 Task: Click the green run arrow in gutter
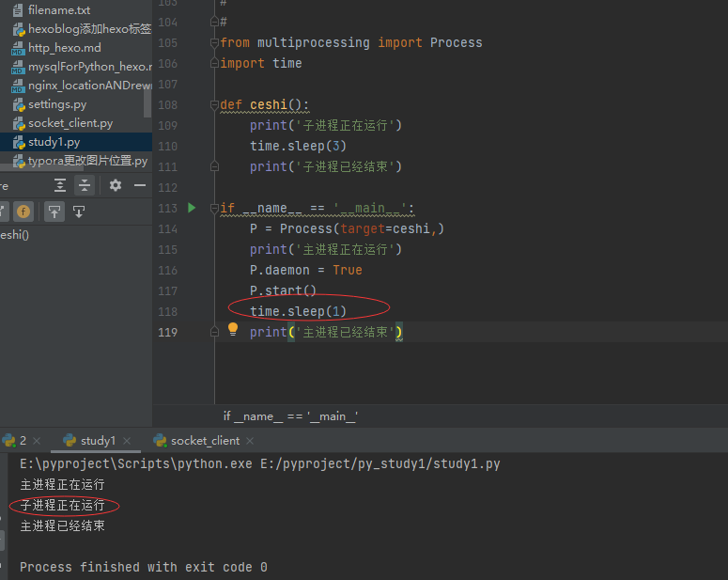pos(192,208)
